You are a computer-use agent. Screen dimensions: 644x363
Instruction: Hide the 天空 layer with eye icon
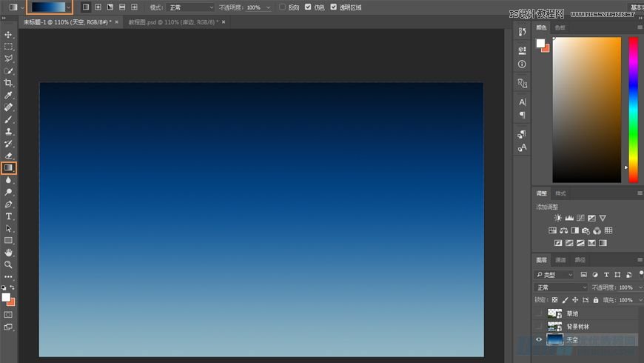click(x=539, y=340)
